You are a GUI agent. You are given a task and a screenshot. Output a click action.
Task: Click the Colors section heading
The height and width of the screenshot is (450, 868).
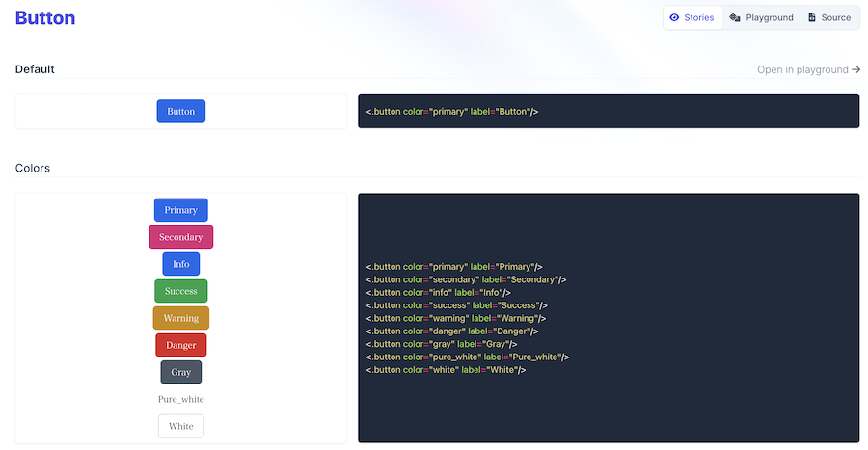click(33, 168)
